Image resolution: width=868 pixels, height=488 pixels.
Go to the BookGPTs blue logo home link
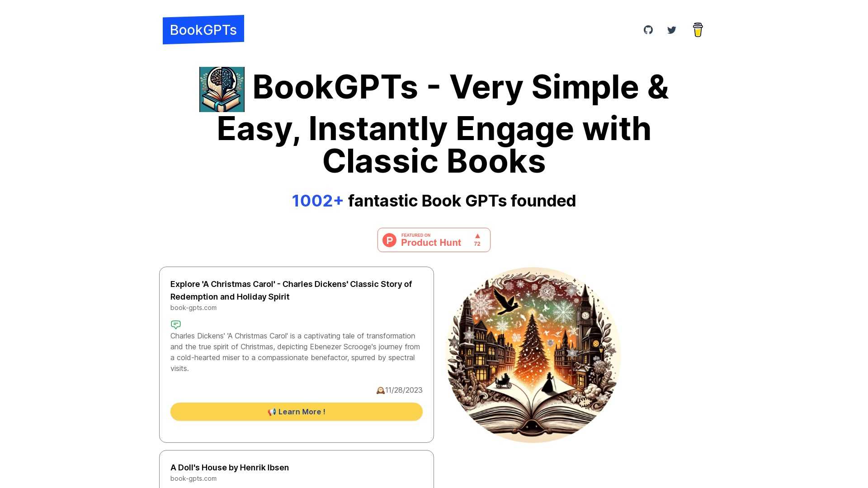click(203, 30)
